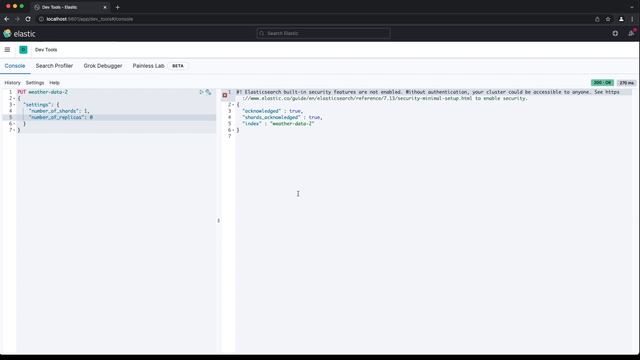This screenshot has width=640, height=360.
Task: Open the console Settings
Action: [x=35, y=83]
